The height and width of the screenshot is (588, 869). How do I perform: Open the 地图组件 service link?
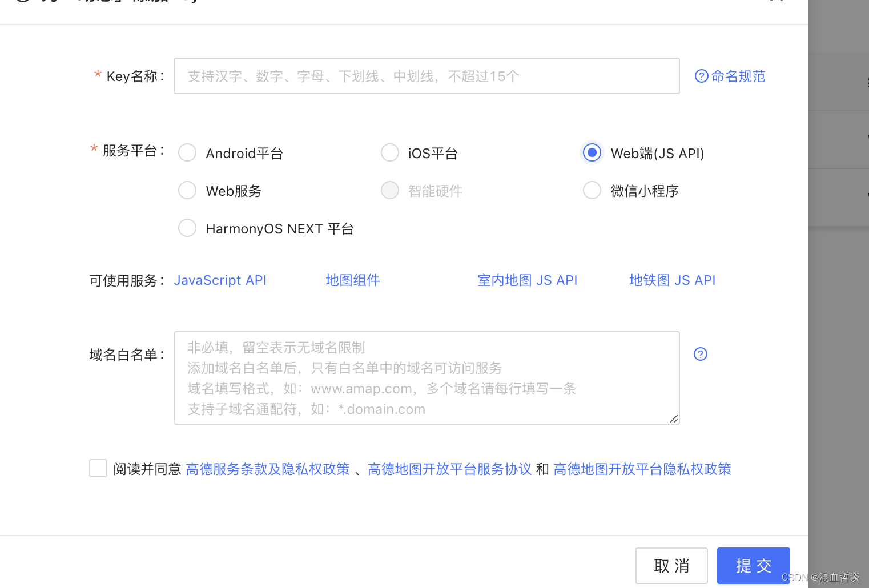352,280
